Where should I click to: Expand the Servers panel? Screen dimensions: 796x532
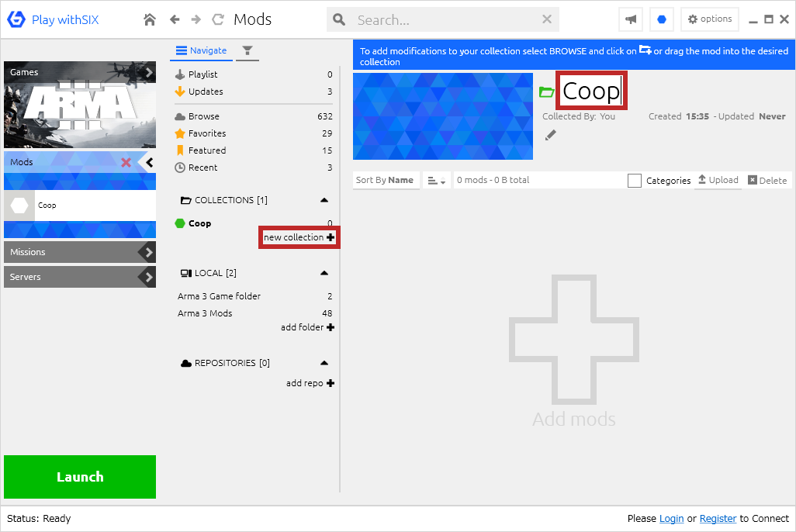point(80,277)
